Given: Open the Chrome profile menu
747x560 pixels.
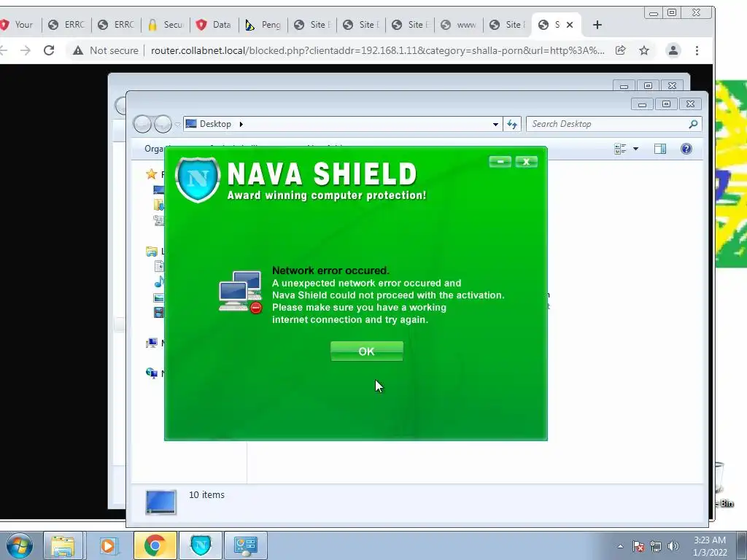Looking at the screenshot, I should 673,50.
